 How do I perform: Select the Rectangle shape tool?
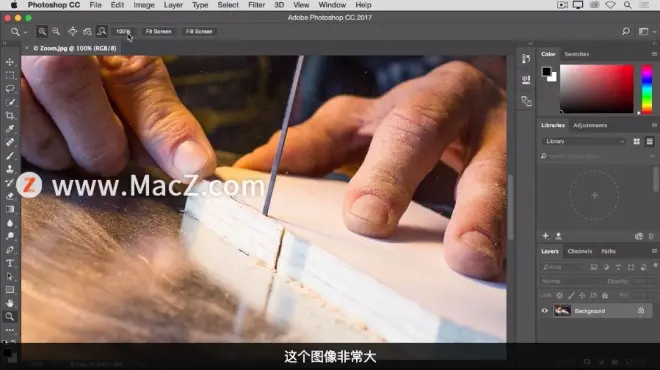[x=10, y=290]
